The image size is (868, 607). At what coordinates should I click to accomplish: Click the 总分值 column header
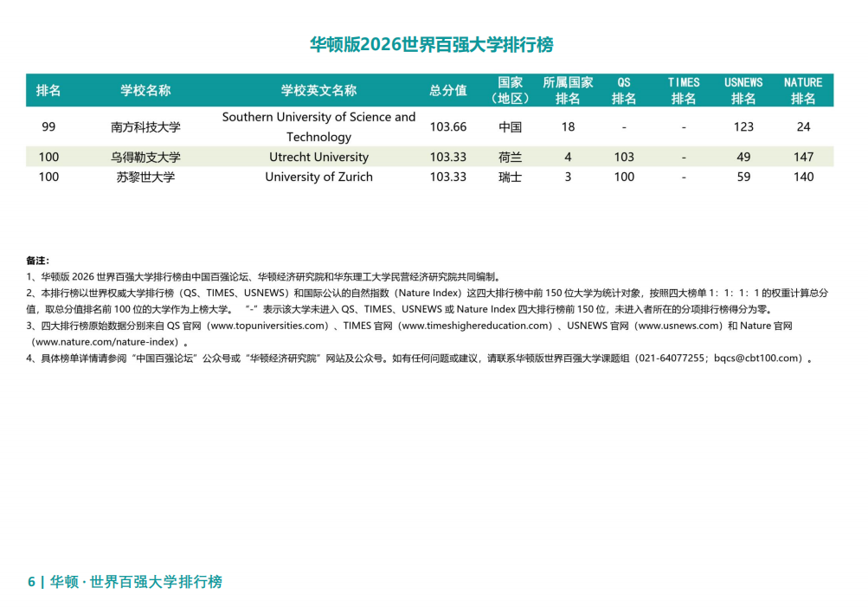pos(447,90)
